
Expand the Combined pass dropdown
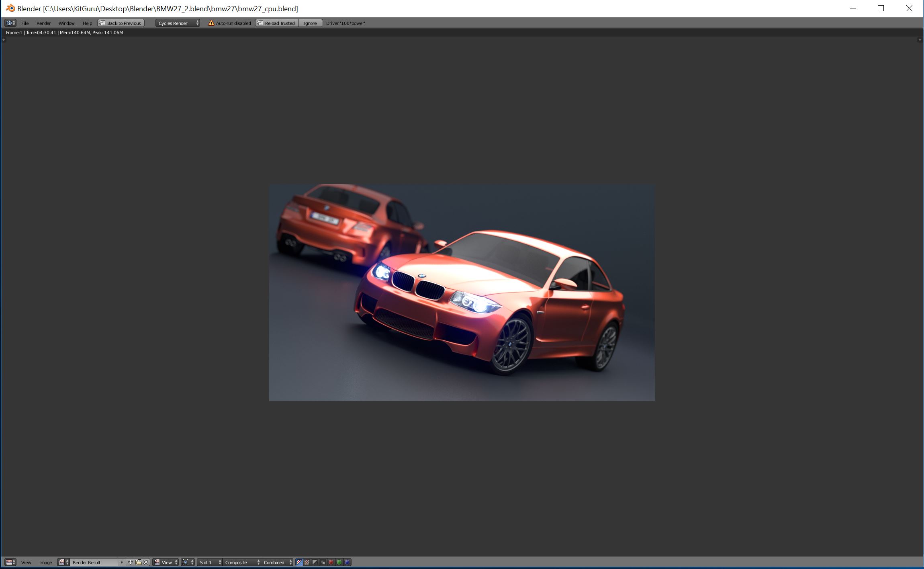[x=278, y=562]
